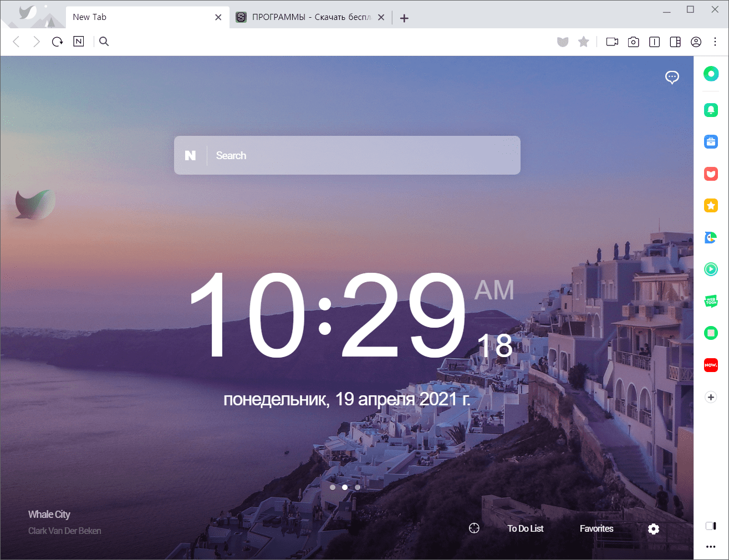Viewport: 729px width, 560px height.
Task: Open the red Pocket-style sidebar icon
Action: [711, 174]
